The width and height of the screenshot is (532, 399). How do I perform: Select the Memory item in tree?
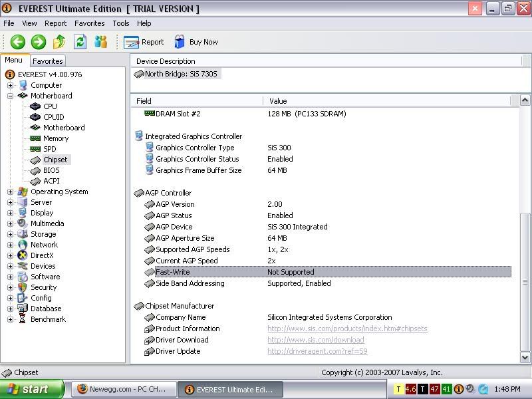tap(56, 138)
